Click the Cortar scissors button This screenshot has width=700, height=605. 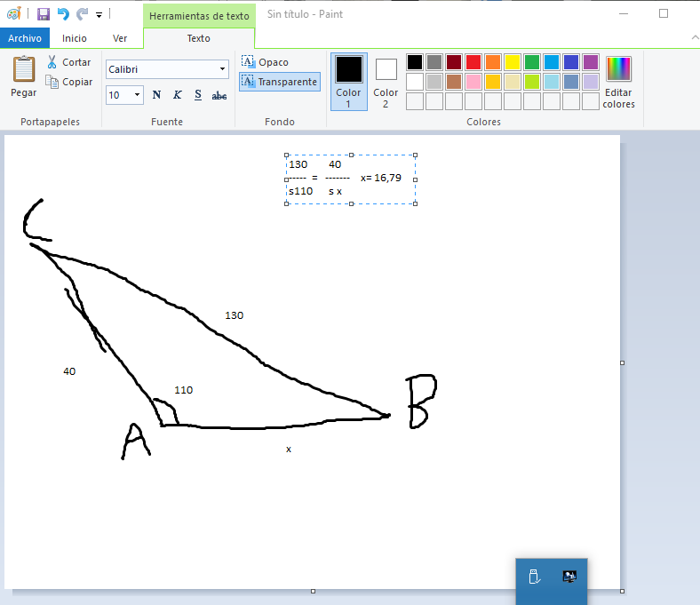[68, 62]
